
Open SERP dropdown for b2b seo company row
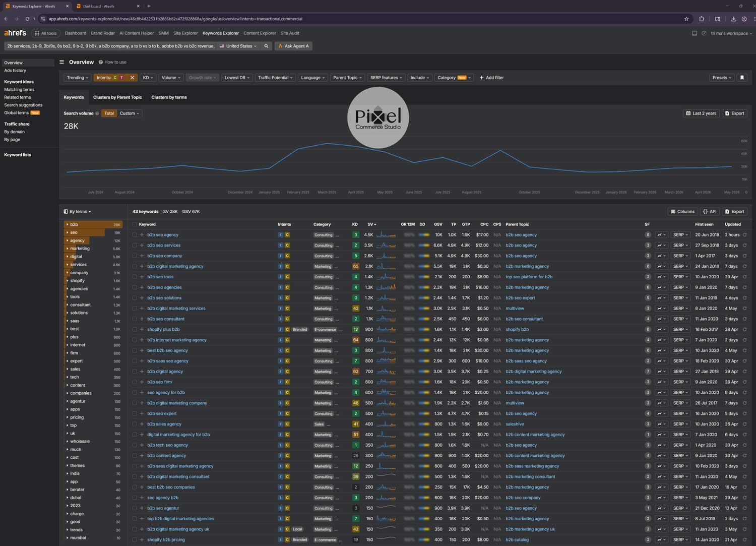pos(680,256)
